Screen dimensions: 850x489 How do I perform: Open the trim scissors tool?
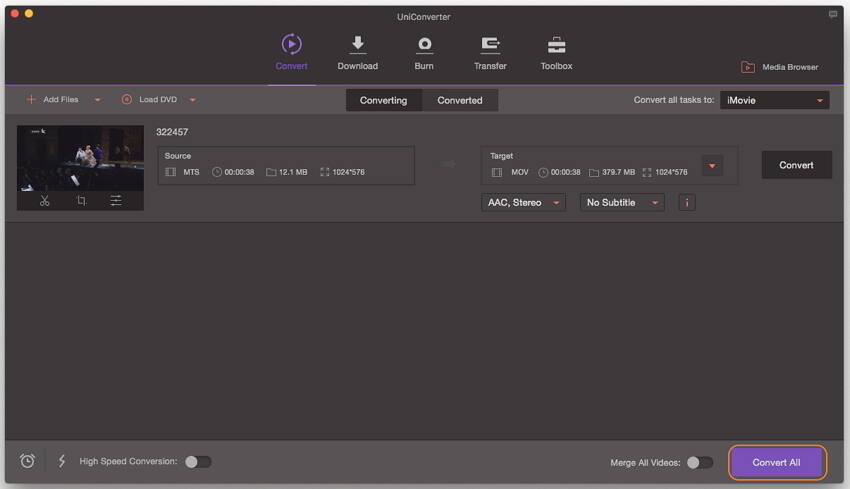(44, 201)
